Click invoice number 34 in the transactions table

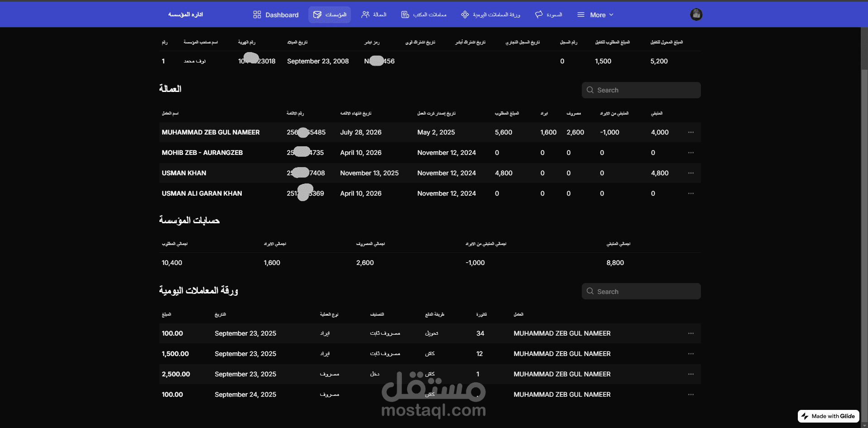tap(480, 333)
